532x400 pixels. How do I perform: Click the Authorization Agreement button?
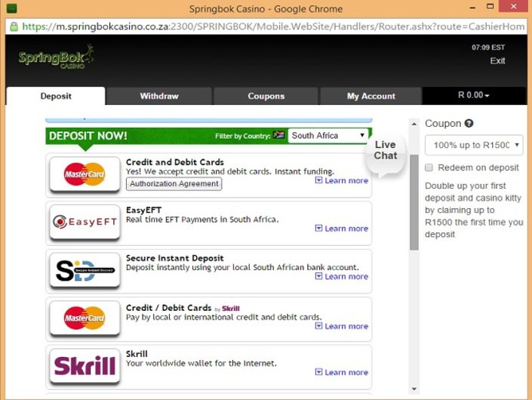pos(174,183)
